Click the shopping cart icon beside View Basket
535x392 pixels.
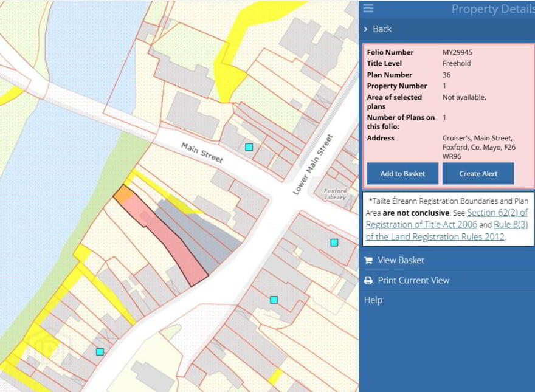click(368, 260)
